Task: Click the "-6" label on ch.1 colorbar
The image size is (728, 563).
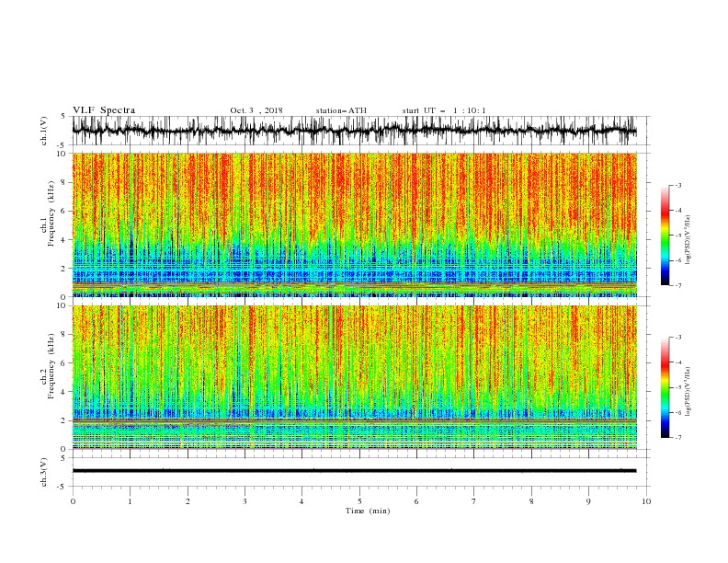Action: pyautogui.click(x=677, y=260)
